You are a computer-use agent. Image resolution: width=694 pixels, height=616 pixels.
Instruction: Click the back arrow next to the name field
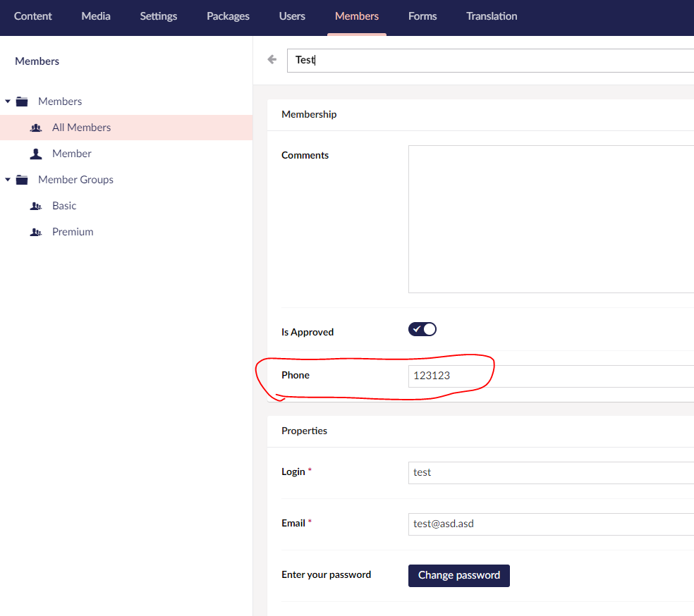272,59
